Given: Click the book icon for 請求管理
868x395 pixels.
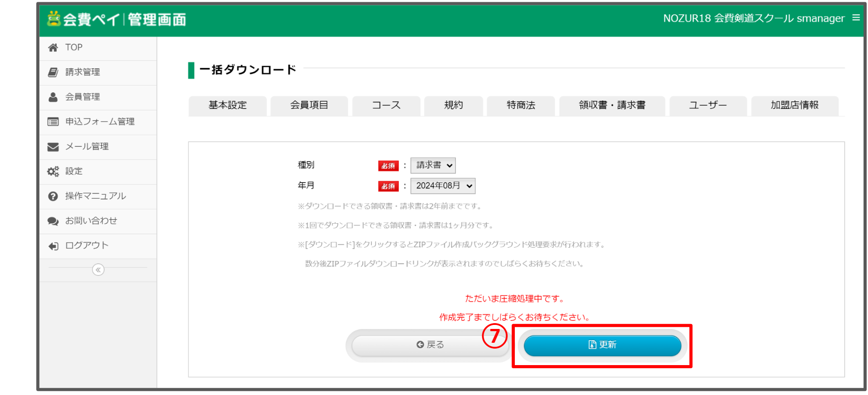Looking at the screenshot, I should pos(53,72).
